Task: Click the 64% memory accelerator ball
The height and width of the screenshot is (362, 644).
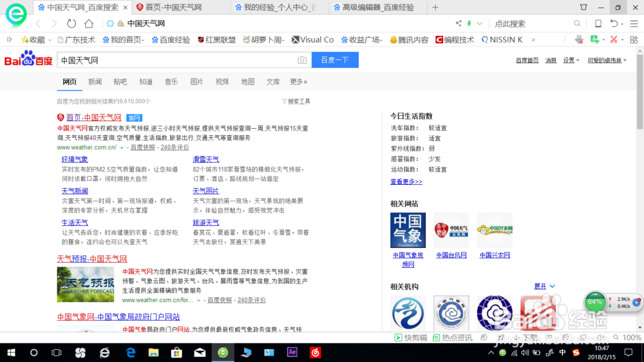Action: (594, 302)
